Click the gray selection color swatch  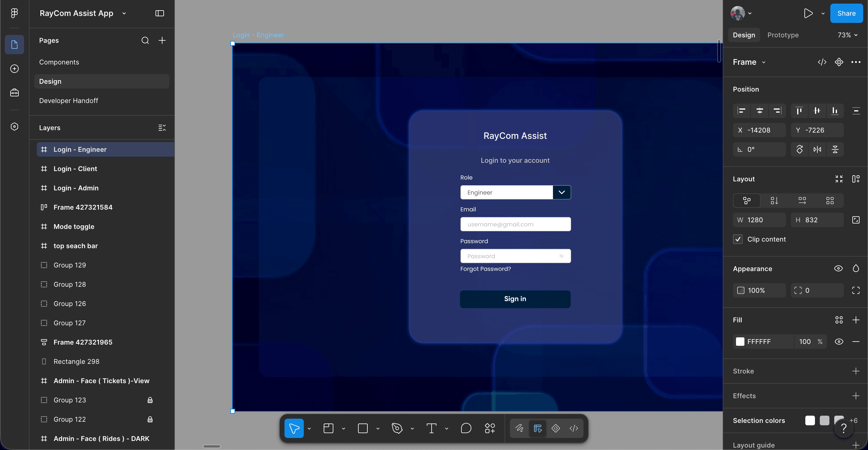point(824,420)
